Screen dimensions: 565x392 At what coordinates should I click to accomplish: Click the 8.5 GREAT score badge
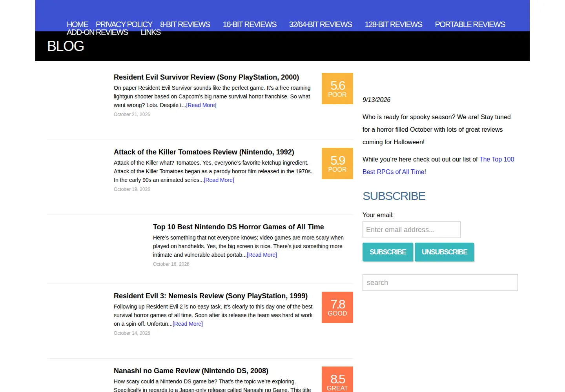tap(337, 379)
